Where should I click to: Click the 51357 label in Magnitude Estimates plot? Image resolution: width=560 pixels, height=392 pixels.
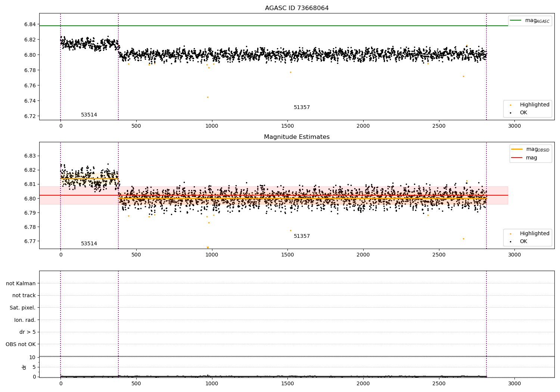point(302,236)
